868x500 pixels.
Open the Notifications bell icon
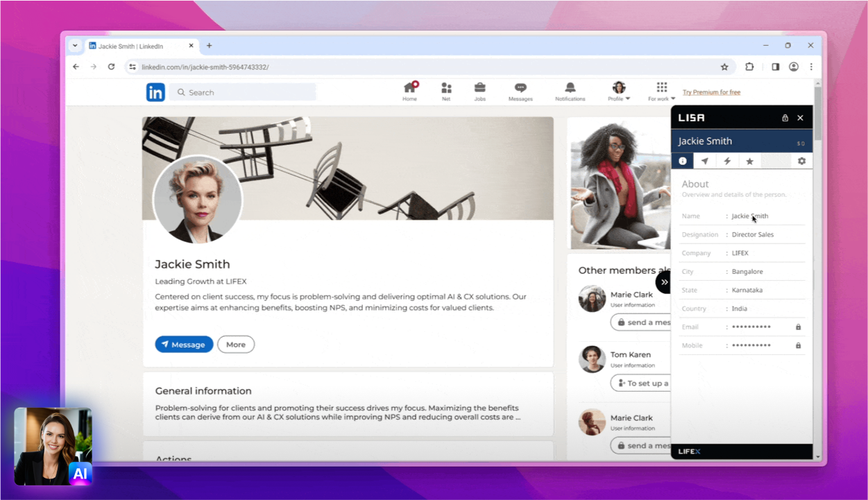[x=570, y=87]
